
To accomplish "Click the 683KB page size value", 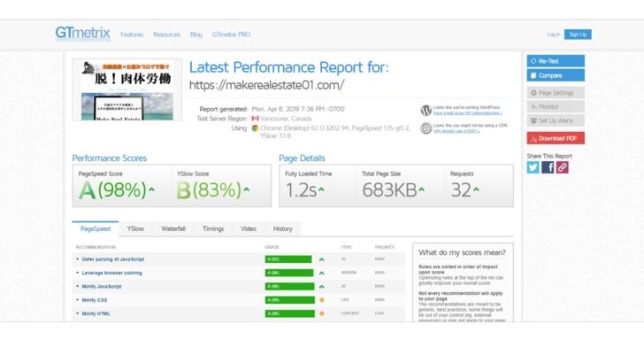I will point(389,190).
